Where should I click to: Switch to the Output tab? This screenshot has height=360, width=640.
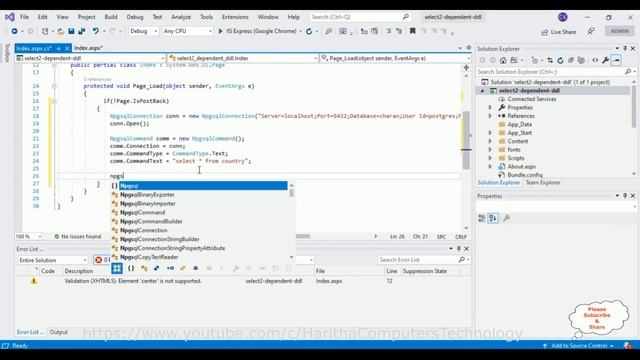coord(58,332)
